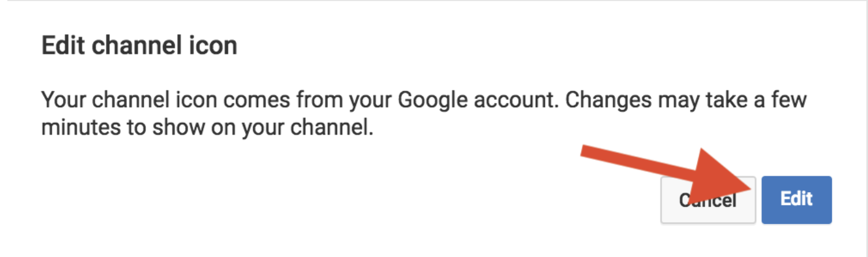Click "channel." ending the description text
The height and width of the screenshot is (257, 868).
point(333,129)
